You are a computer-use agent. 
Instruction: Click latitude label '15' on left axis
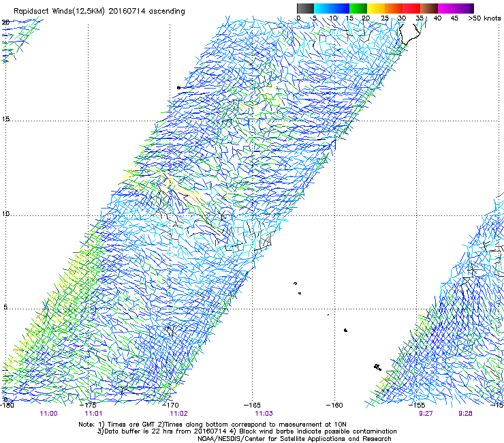(5, 119)
